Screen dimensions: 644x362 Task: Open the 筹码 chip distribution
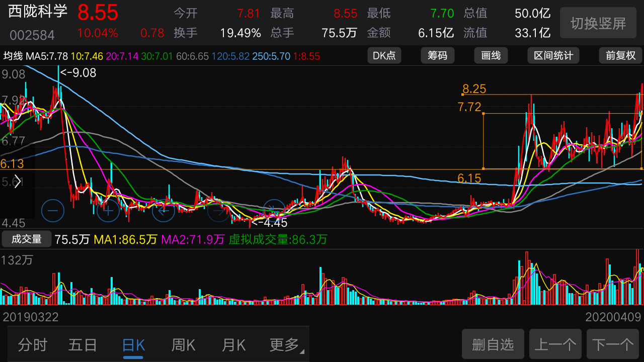coord(438,55)
